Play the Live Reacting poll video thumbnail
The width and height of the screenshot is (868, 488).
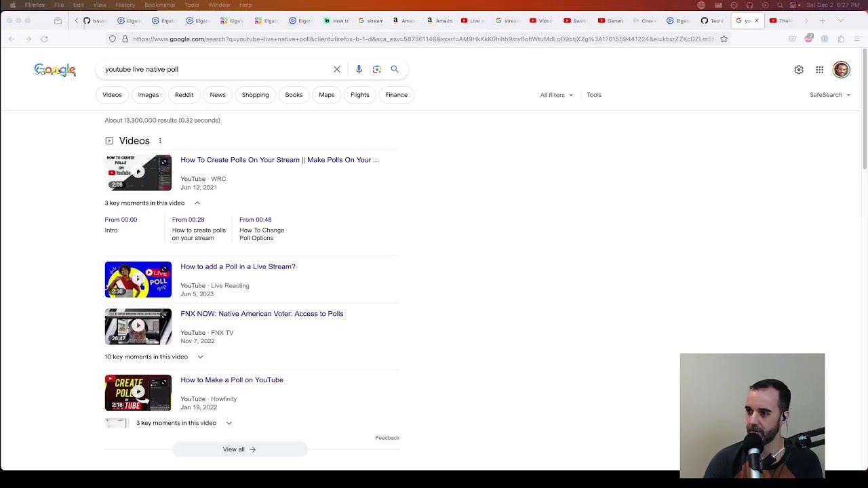[x=138, y=279]
